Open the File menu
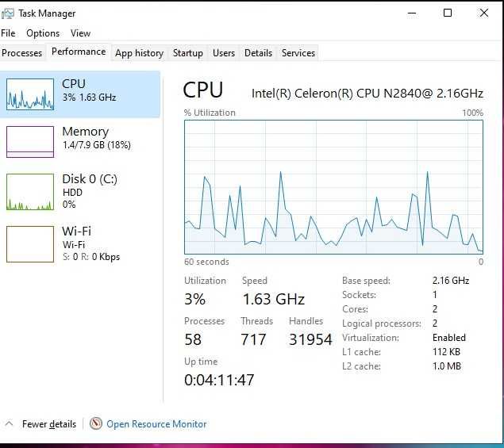The image size is (504, 448). coord(8,33)
